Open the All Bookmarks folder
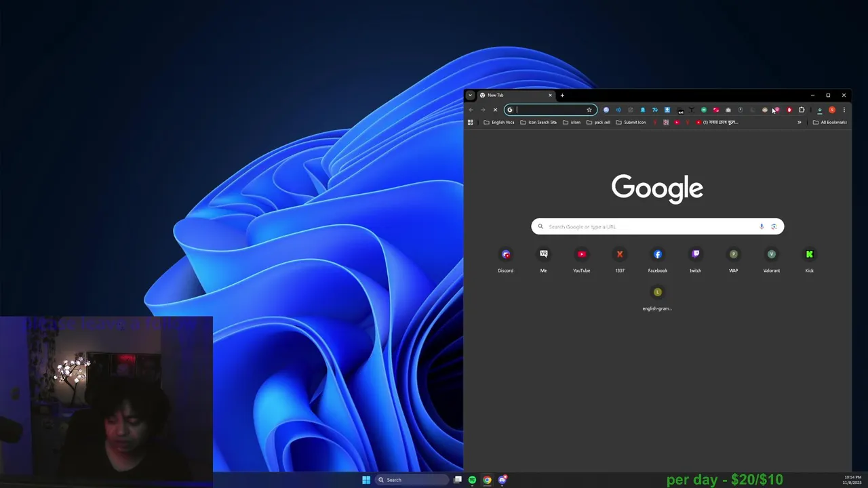Image resolution: width=868 pixels, height=488 pixels. tap(830, 123)
